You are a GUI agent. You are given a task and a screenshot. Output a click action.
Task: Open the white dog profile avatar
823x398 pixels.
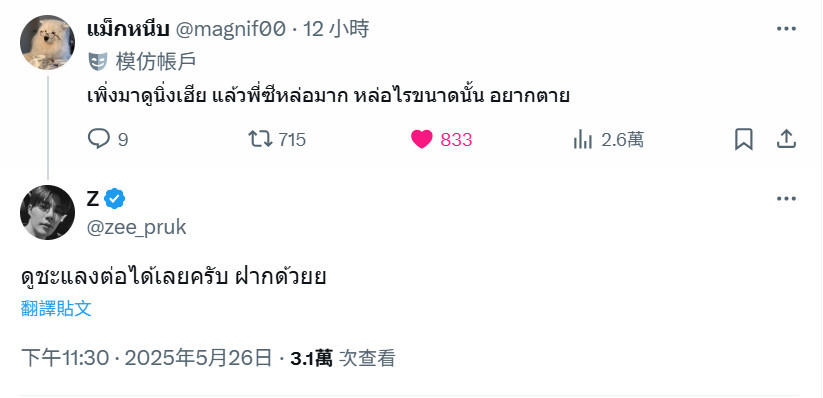click(47, 42)
